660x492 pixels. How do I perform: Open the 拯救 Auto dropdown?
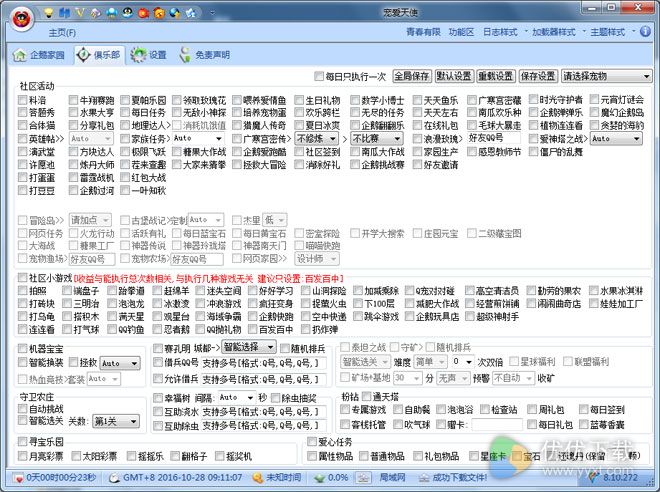pos(120,363)
